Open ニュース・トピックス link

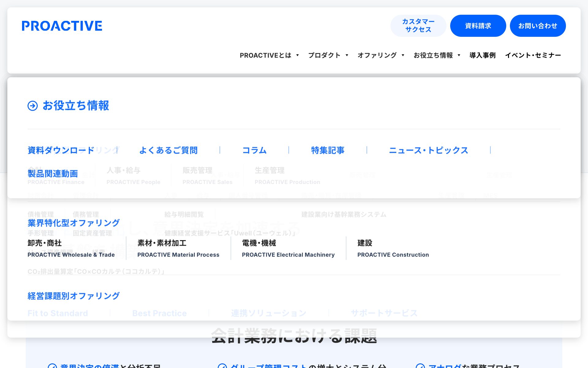(428, 150)
